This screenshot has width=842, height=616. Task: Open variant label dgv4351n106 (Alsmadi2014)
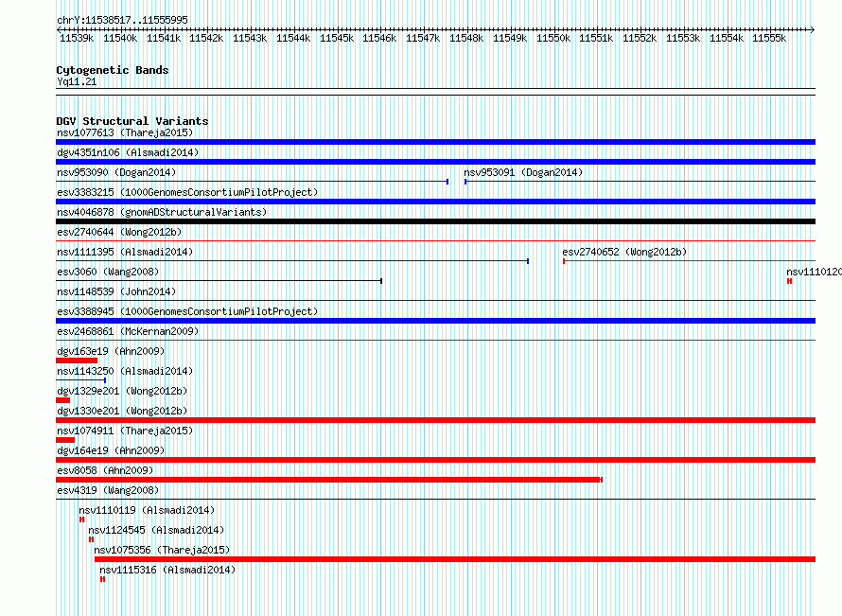coord(128,152)
